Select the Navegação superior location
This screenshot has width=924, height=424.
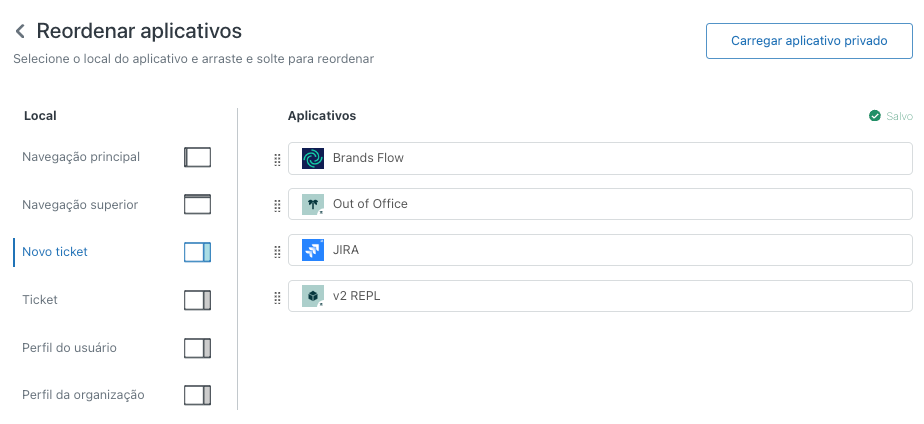pyautogui.click(x=80, y=205)
